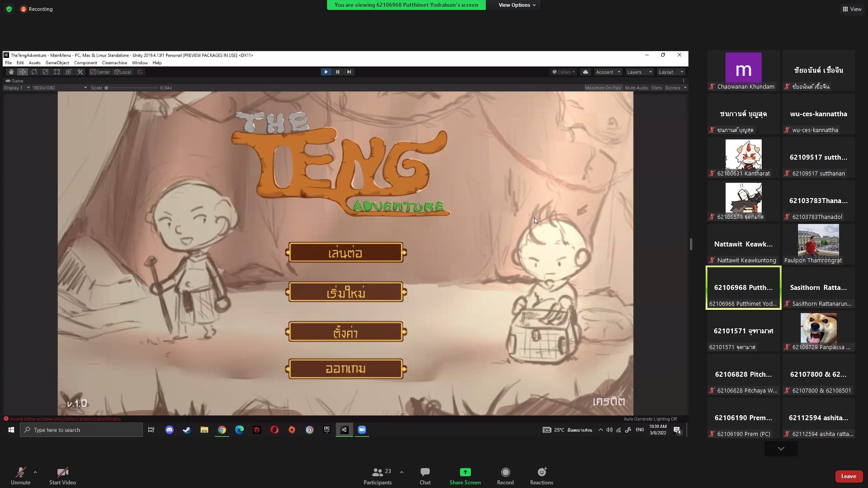
Task: Toggle Mute Audio in Game view
Action: point(636,88)
